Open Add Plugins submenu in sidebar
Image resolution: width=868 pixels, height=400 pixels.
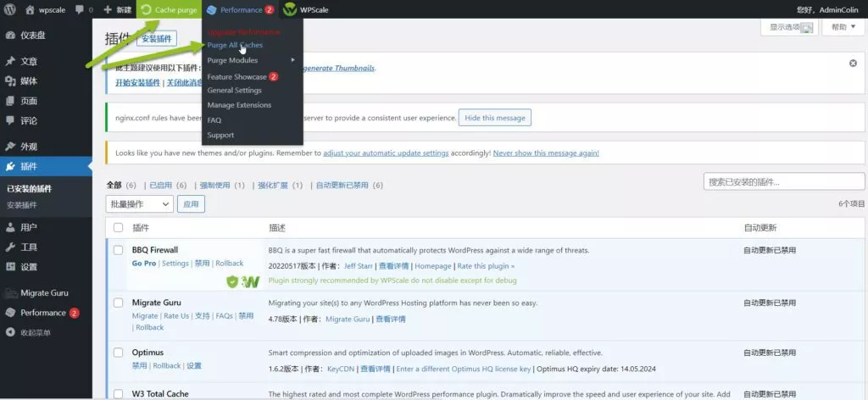22,205
